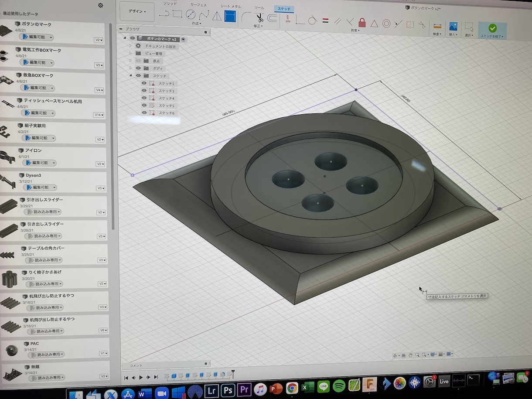
Task: Toggle visibility of スケッチ5
Action: click(x=144, y=106)
